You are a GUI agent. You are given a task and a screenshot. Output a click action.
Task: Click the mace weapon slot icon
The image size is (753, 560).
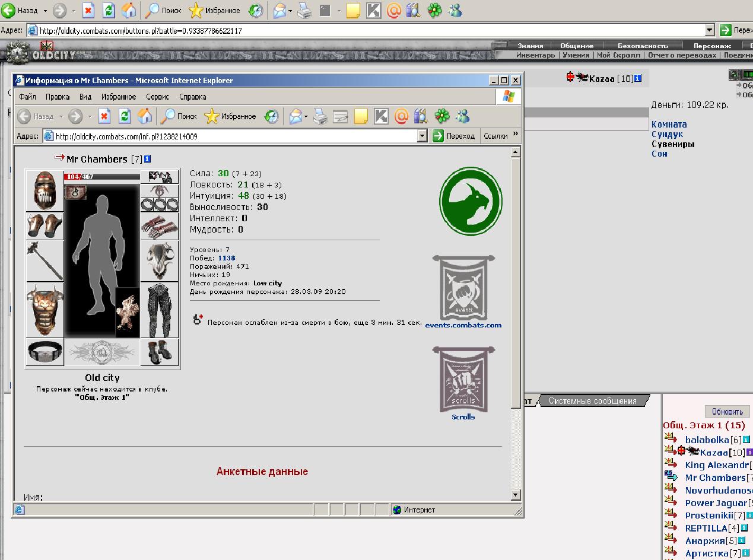click(45, 260)
